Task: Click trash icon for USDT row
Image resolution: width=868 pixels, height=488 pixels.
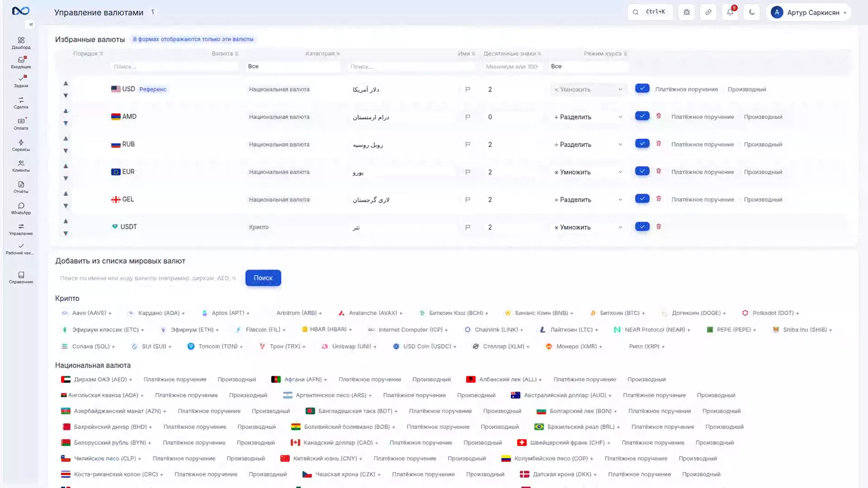Action: coord(659,227)
